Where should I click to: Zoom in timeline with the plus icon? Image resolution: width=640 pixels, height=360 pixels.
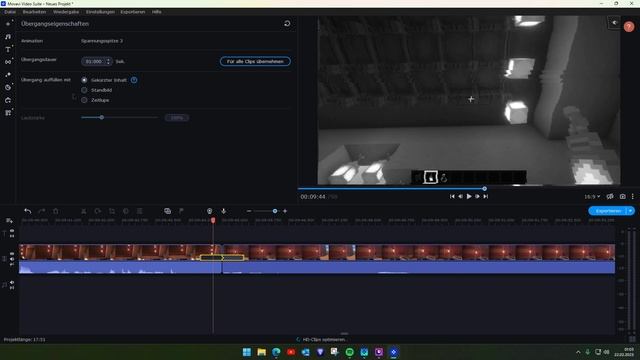point(285,211)
